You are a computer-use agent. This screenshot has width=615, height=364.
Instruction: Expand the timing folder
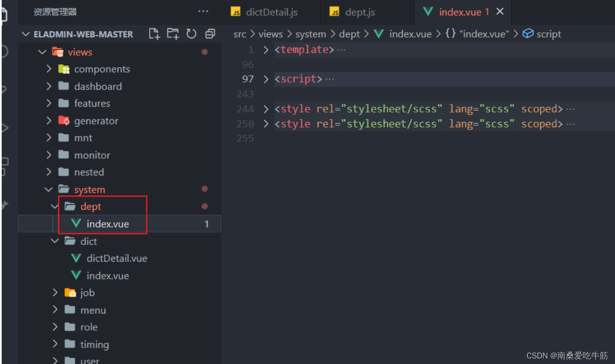coord(55,344)
